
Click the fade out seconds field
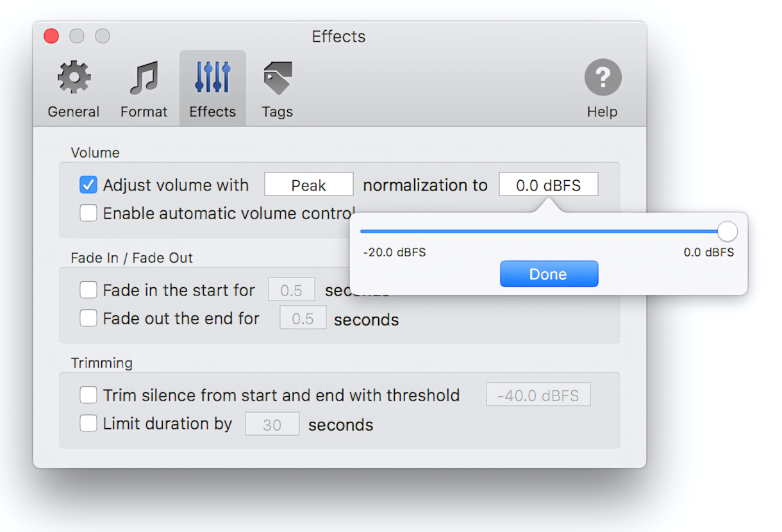coord(303,318)
